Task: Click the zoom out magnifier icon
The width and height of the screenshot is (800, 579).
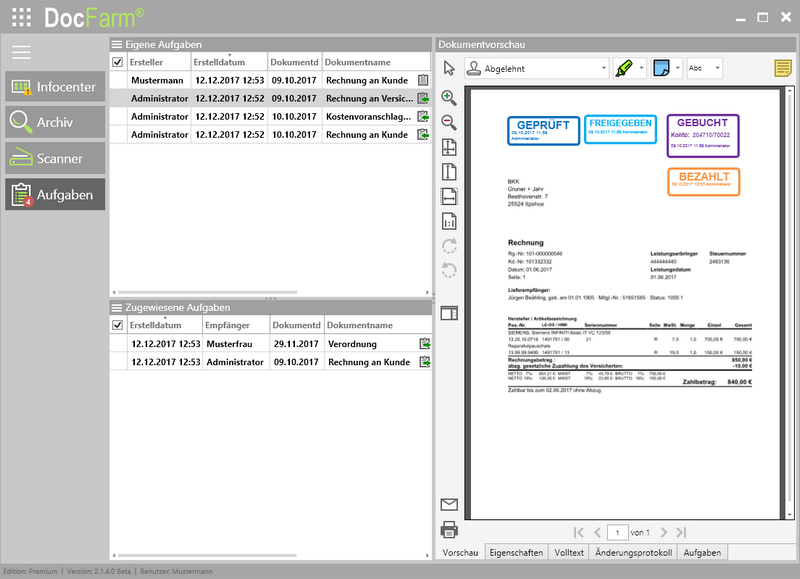Action: pyautogui.click(x=449, y=122)
